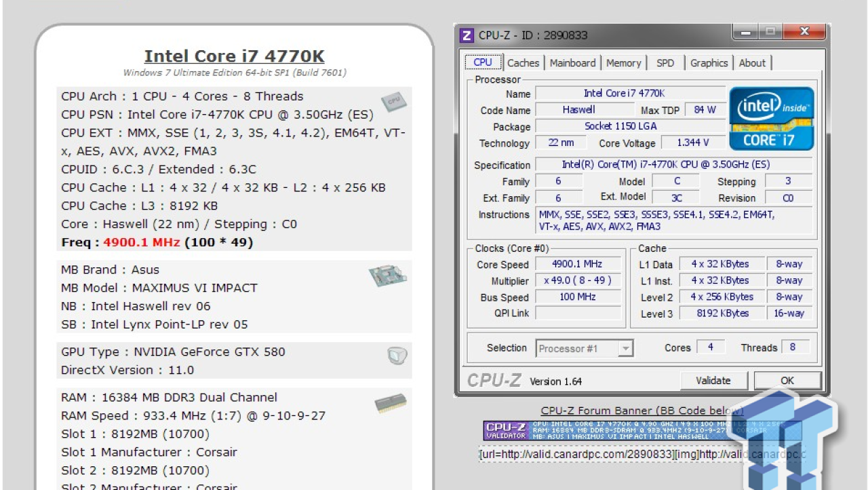Click the Bus Speed value 100 MHz
Viewport: 868px width, 490px height.
(x=578, y=297)
